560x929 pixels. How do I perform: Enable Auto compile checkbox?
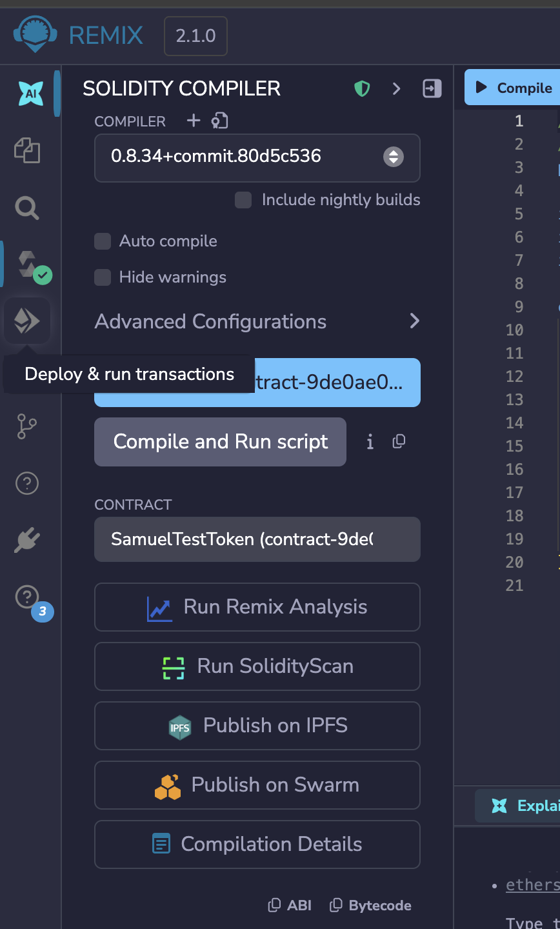tap(103, 241)
